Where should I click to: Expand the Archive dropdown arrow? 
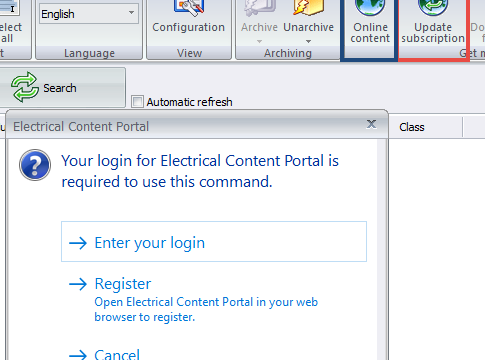point(259,41)
